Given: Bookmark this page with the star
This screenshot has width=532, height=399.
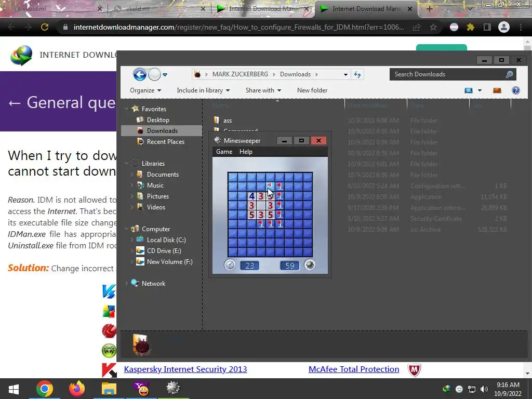Looking at the screenshot, I should pos(433,27).
